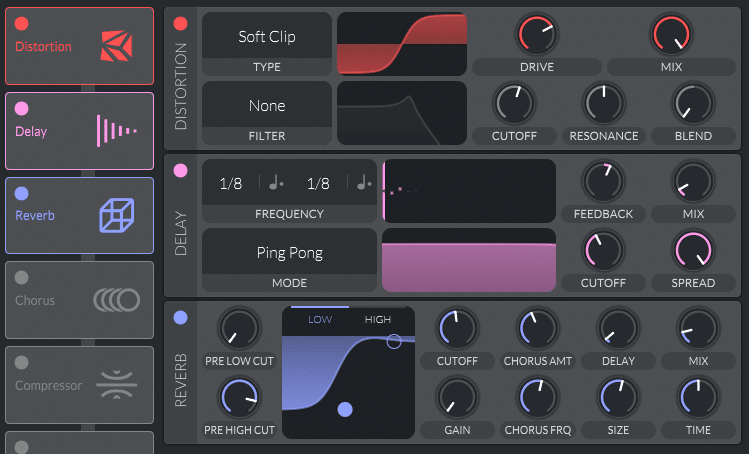Click the reverb CUTOFF knob
Image resolution: width=749 pixels, height=454 pixels.
point(457,329)
